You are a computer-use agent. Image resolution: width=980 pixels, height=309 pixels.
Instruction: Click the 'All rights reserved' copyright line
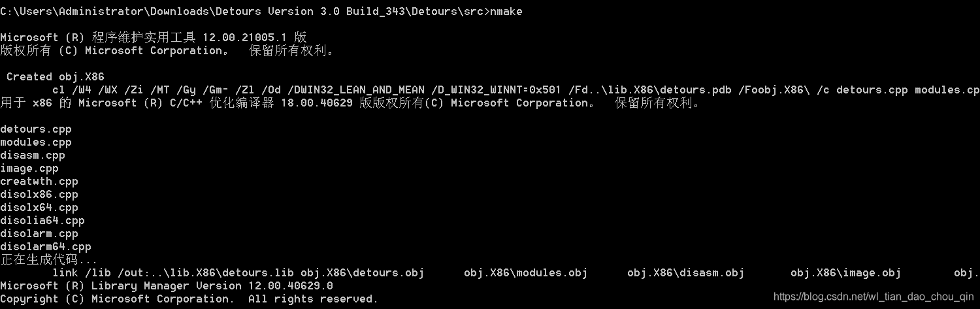point(189,299)
